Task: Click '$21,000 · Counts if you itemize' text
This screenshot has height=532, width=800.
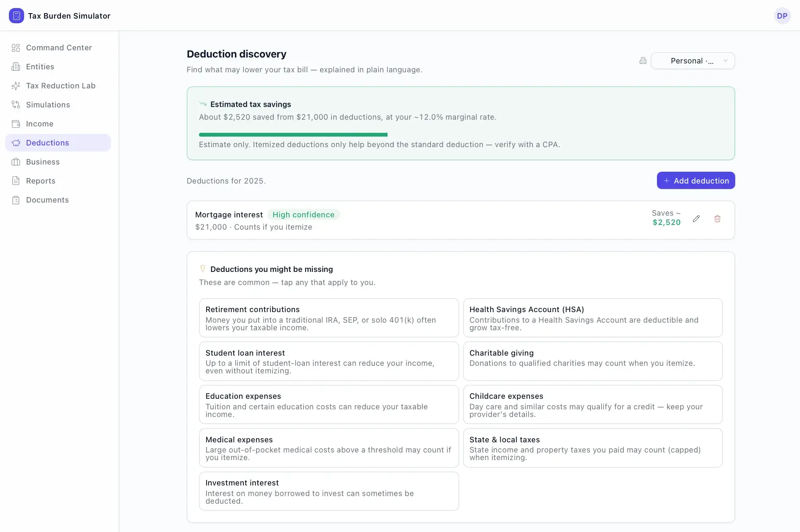Action: [x=254, y=227]
